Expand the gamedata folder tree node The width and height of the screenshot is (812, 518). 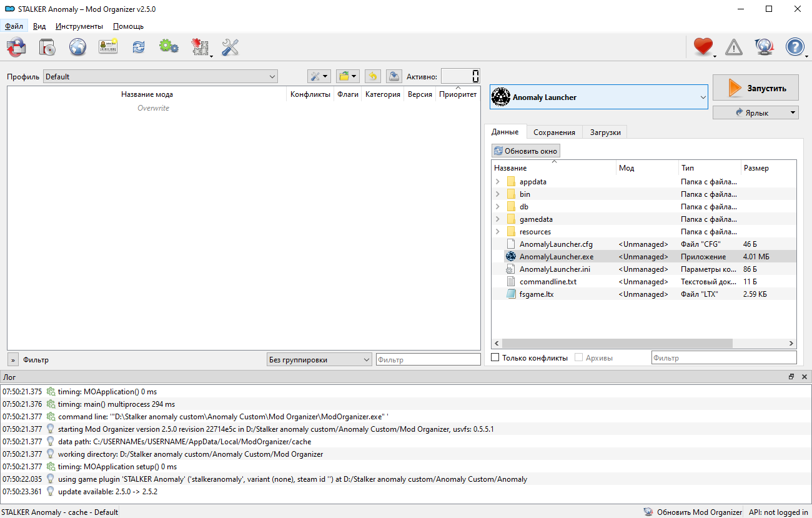point(498,219)
